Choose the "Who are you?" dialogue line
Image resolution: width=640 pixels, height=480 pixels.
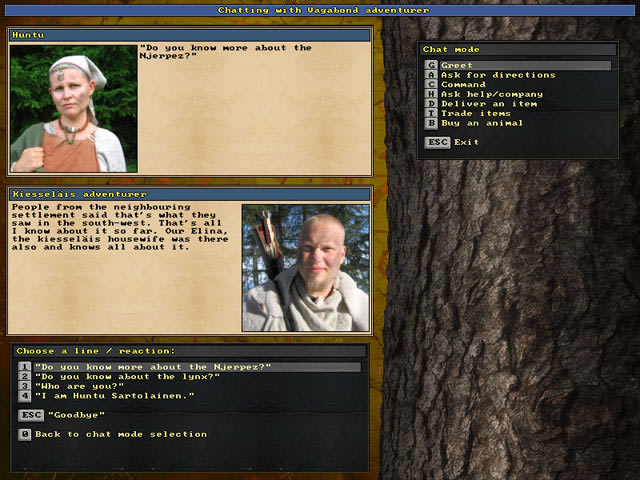(x=75, y=386)
